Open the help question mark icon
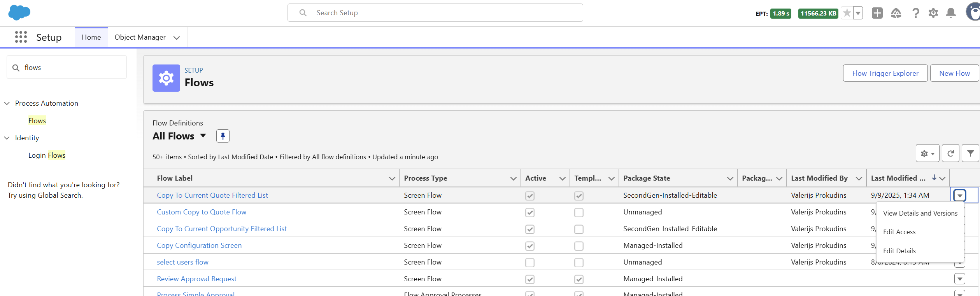Image resolution: width=980 pixels, height=296 pixels. click(x=916, y=13)
